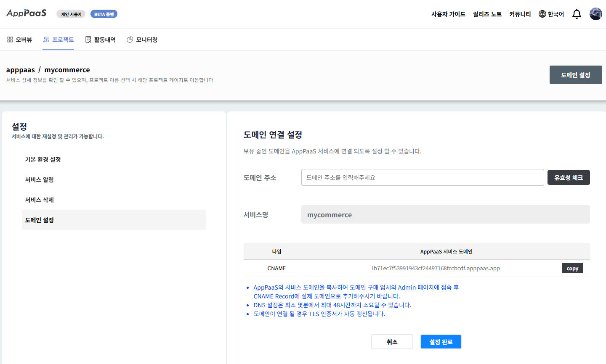The height and width of the screenshot is (364, 606).
Task: Open the notification bell
Action: [x=577, y=14]
